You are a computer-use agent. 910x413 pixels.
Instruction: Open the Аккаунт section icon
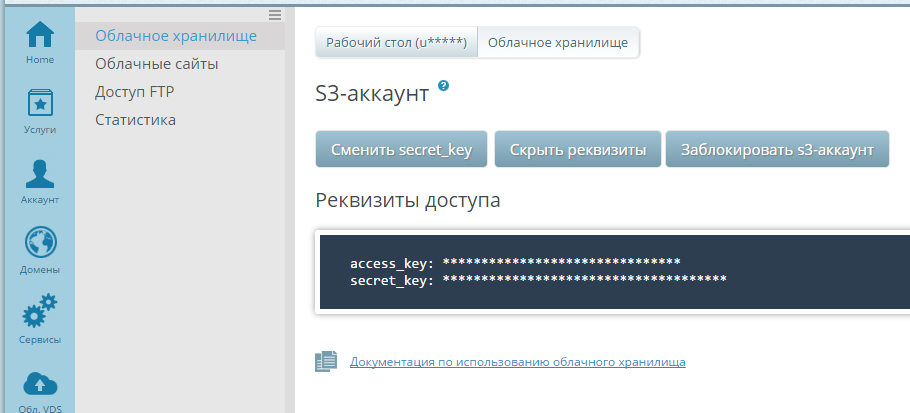[x=39, y=174]
